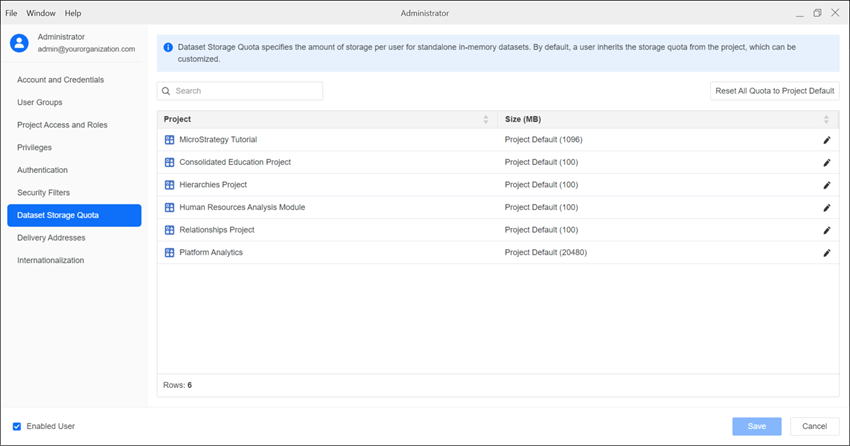Click pencil icon for Consolidated Education Project

pos(827,162)
